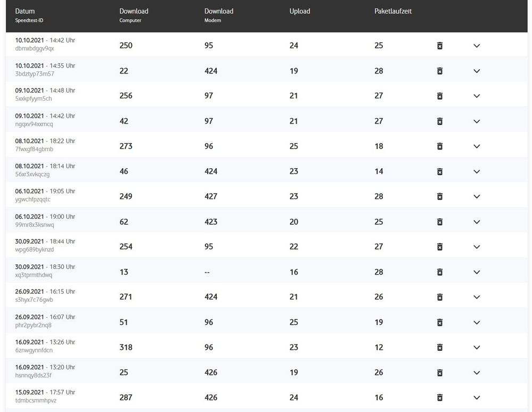Delete speedtest with ID 3bdztyp73m57
532x412 pixels.
point(440,71)
